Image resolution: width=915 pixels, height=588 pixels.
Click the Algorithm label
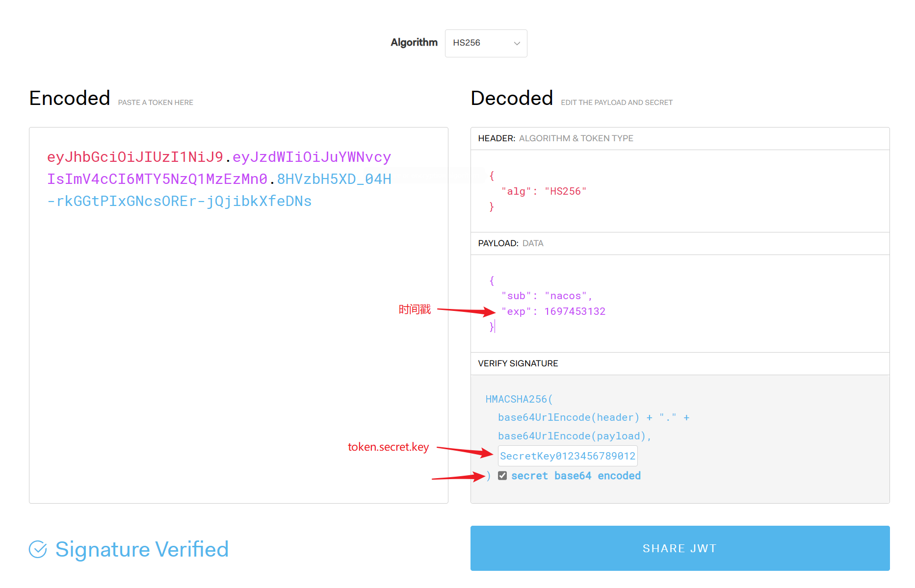pos(414,43)
